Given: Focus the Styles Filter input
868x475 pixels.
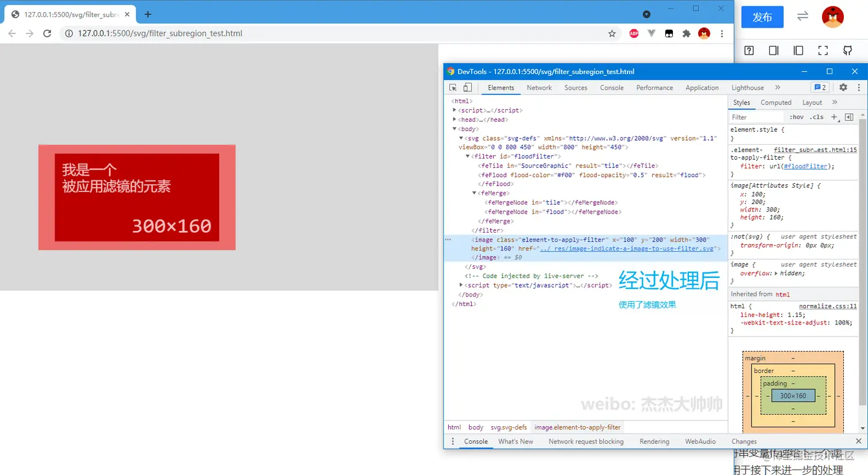Looking at the screenshot, I should point(758,117).
